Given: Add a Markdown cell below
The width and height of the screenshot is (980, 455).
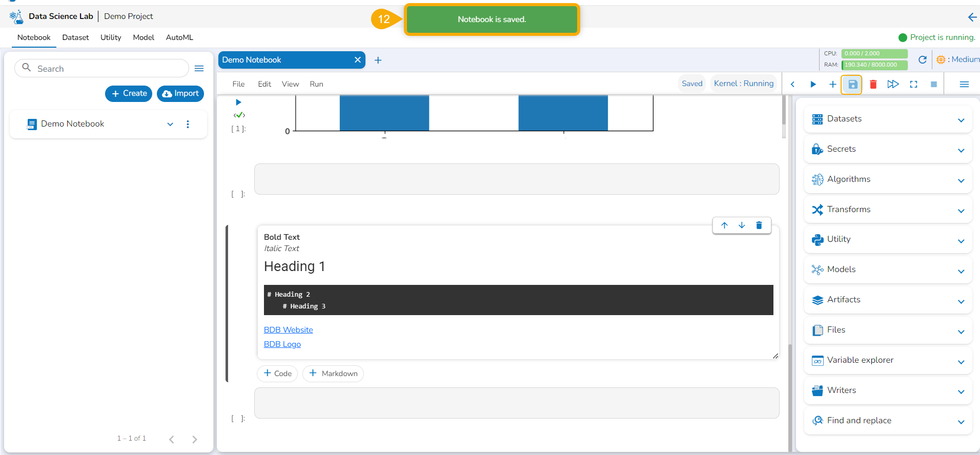Looking at the screenshot, I should 333,374.
